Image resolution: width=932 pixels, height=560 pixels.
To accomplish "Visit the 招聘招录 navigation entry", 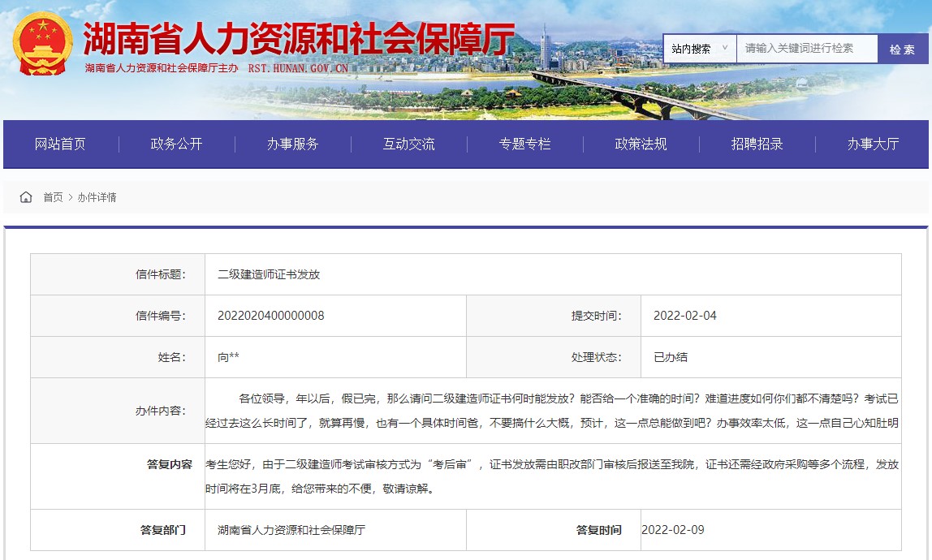I will tap(757, 144).
